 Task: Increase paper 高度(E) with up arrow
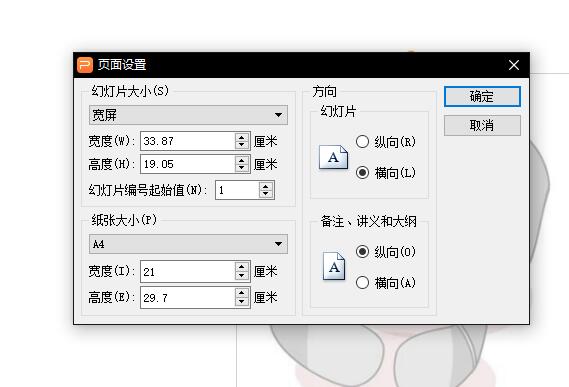click(242, 293)
